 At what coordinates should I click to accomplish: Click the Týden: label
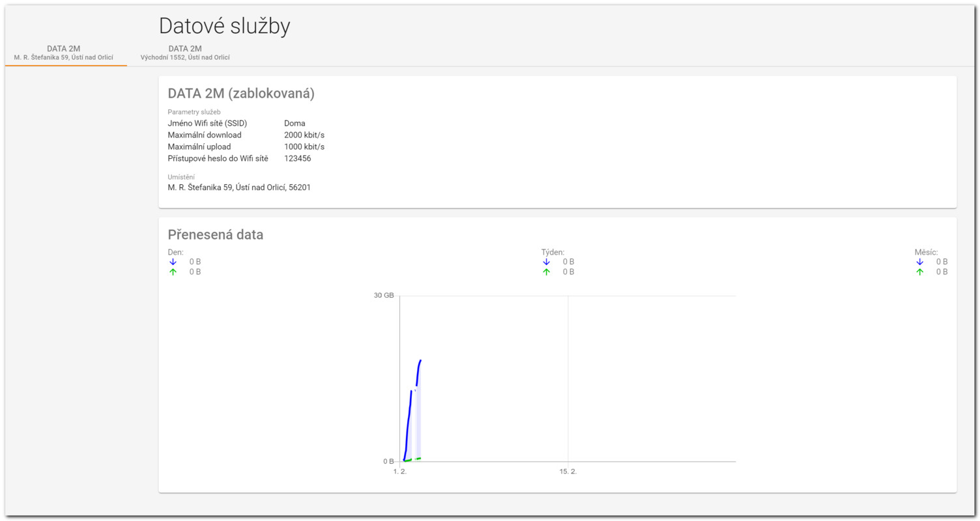(553, 252)
